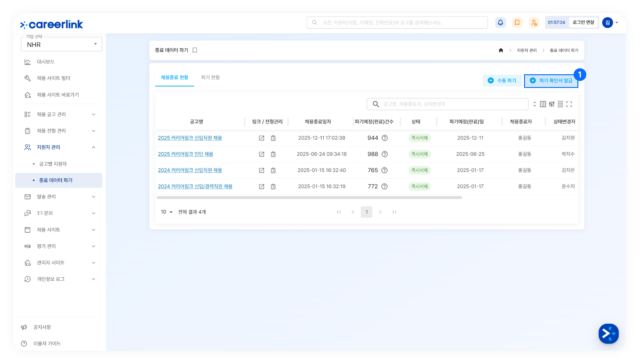Toggle fullscreen table view icon

click(x=569, y=104)
